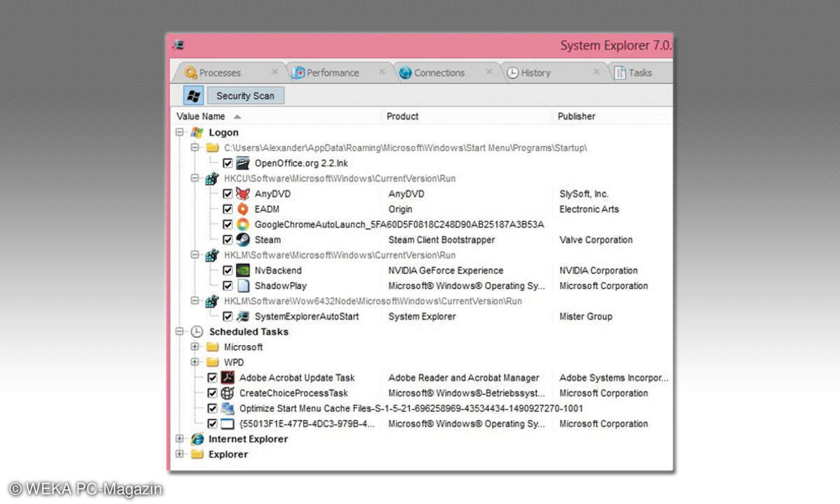840x504 pixels.
Task: Click the SystemExplorerAutoStart icon
Action: coord(243,316)
